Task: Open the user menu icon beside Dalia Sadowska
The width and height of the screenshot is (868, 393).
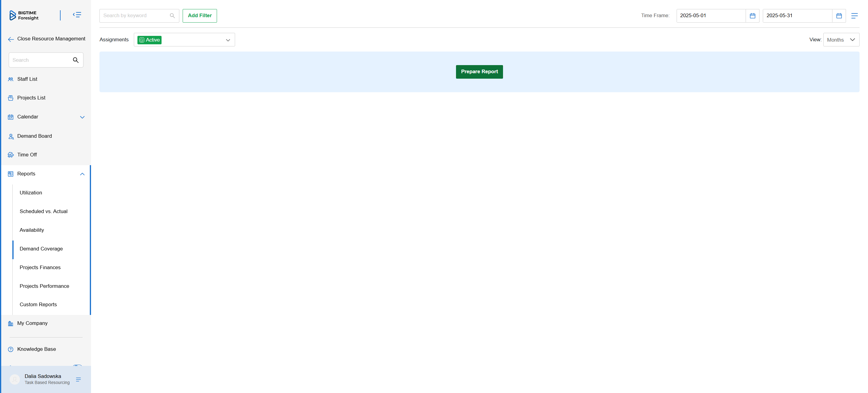Action: (78, 379)
